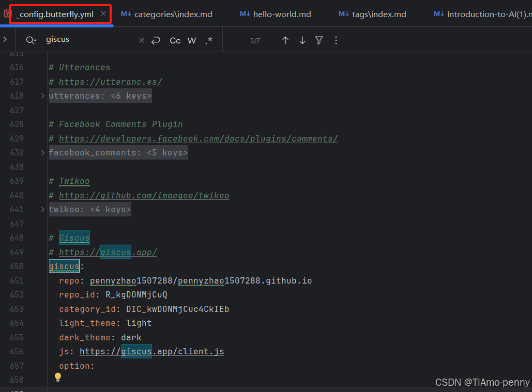The height and width of the screenshot is (392, 532).
Task: Expand the folded twikoo block
Action: click(43, 209)
